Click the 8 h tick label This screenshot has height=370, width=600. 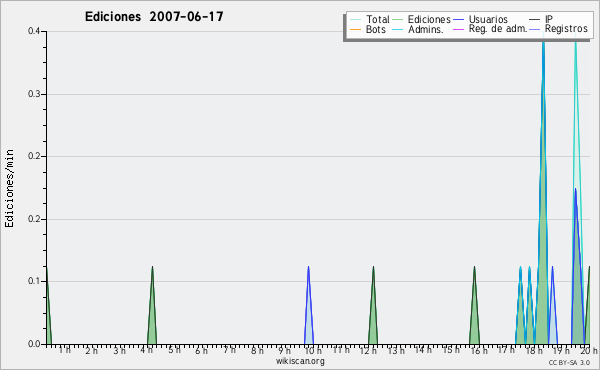point(257,350)
